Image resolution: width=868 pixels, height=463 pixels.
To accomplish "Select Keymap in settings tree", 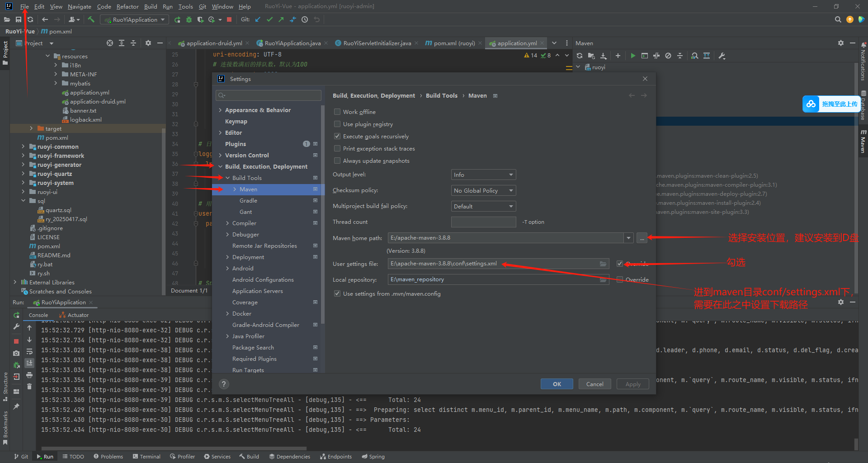I will (x=236, y=121).
